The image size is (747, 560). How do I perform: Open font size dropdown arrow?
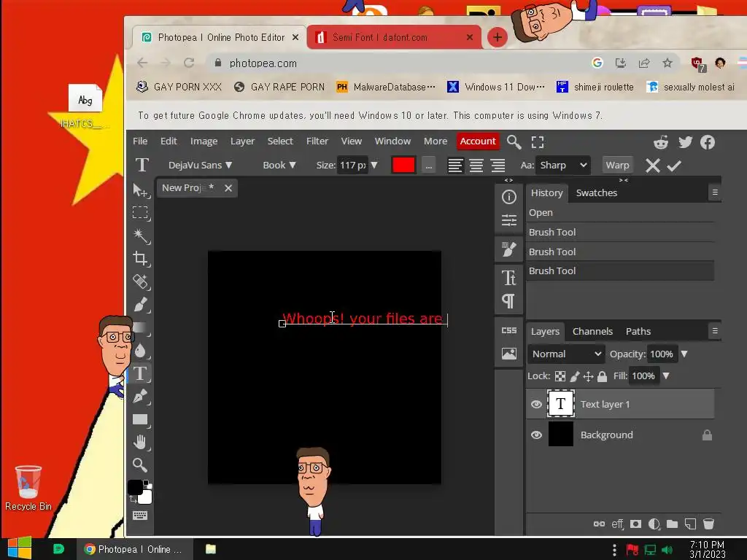(374, 166)
